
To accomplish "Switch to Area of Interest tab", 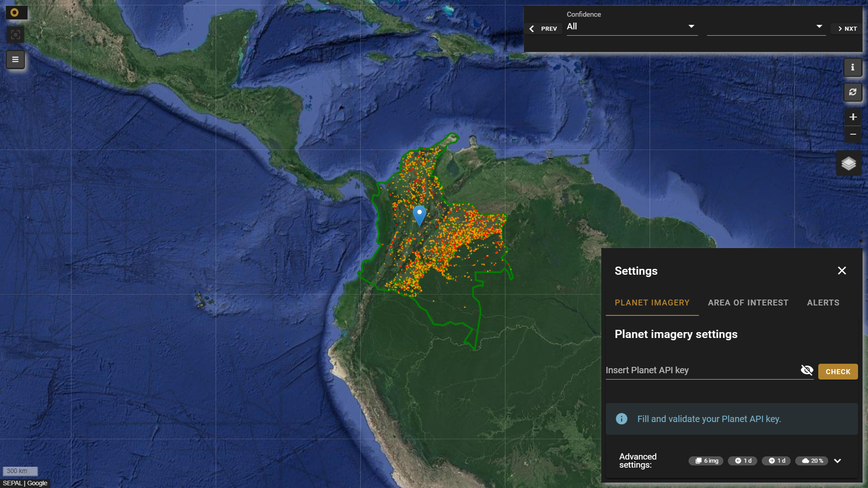I will pos(748,303).
